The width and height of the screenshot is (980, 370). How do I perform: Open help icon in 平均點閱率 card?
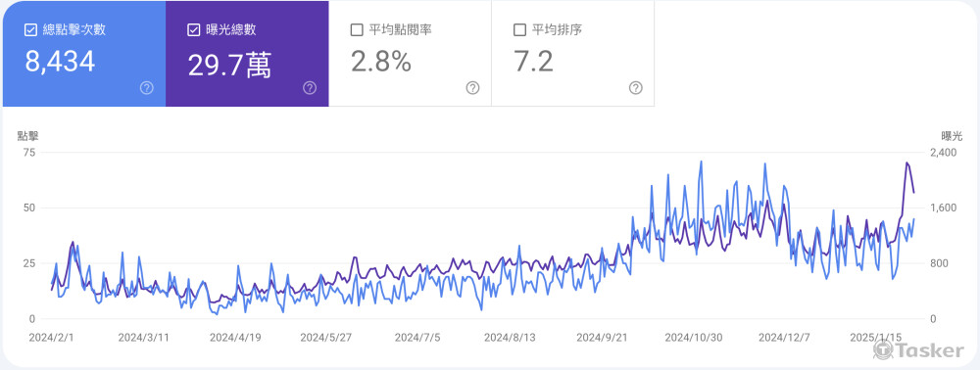coord(472,88)
